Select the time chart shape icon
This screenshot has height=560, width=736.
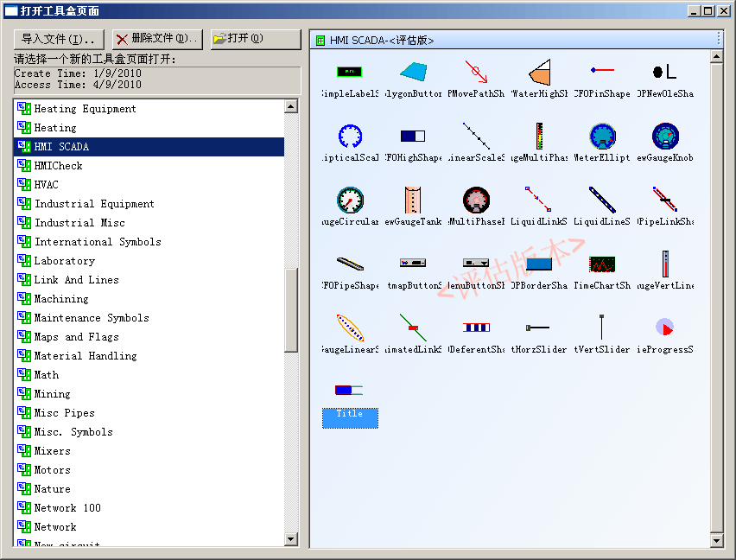coord(601,264)
